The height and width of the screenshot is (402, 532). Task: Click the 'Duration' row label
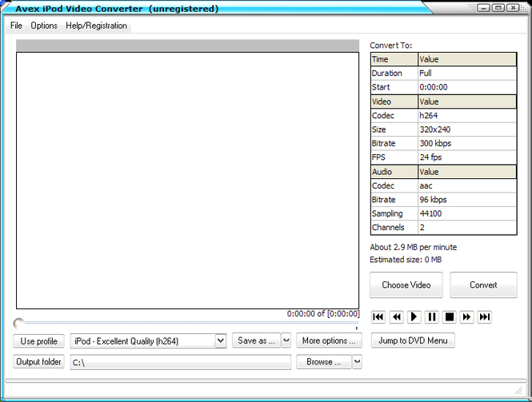(x=394, y=74)
